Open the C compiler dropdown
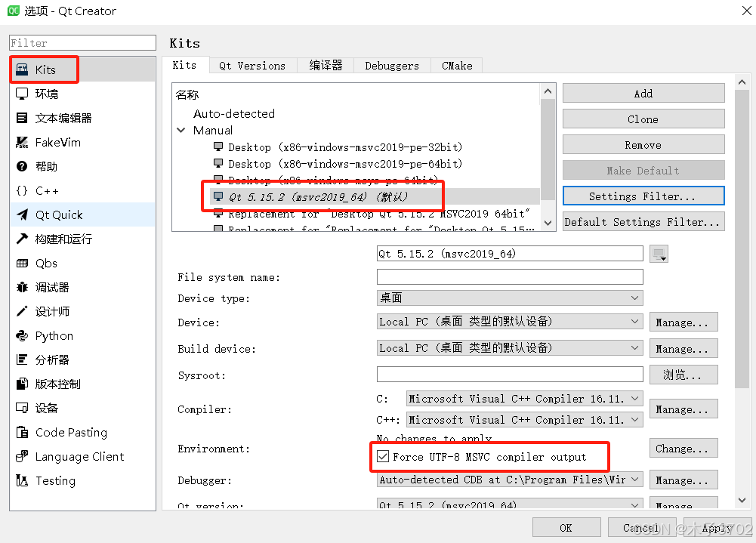This screenshot has height=543, width=756. point(525,399)
